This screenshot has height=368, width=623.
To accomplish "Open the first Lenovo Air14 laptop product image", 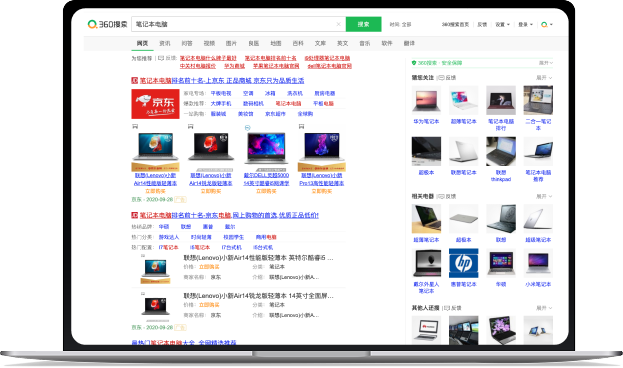I will click(155, 147).
